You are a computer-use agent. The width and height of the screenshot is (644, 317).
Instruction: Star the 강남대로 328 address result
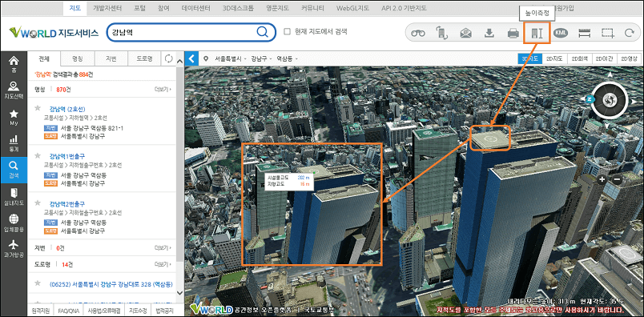pyautogui.click(x=38, y=283)
